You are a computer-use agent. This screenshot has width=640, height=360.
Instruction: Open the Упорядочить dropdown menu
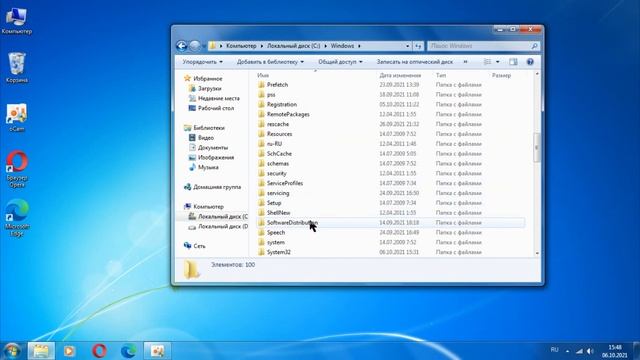click(x=202, y=62)
